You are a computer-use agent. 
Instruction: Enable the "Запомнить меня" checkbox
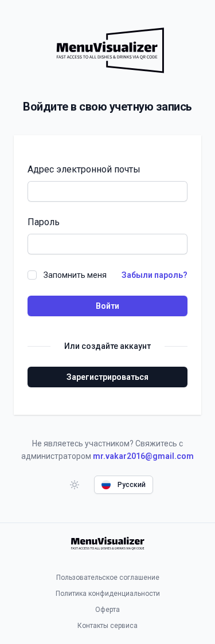[32, 275]
